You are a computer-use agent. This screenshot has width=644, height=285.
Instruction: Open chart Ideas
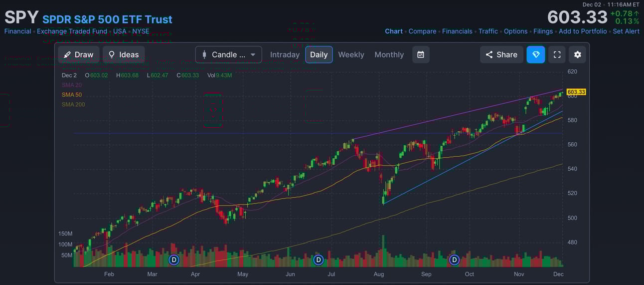[x=124, y=54]
